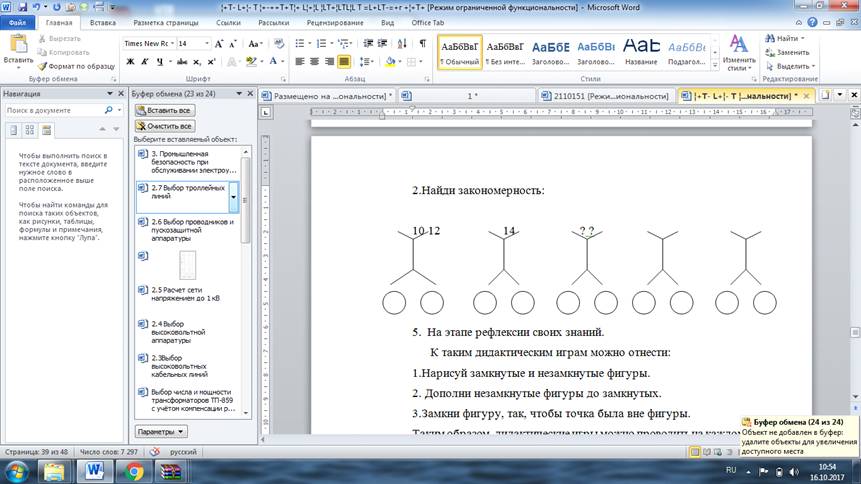Click the Поиск в документе search field

click(52, 111)
